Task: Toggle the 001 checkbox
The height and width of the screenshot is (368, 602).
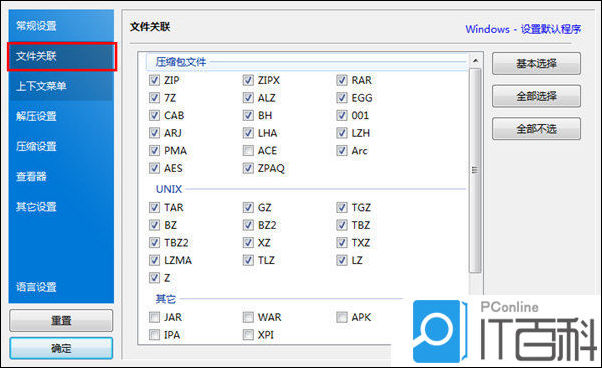Action: [x=342, y=116]
